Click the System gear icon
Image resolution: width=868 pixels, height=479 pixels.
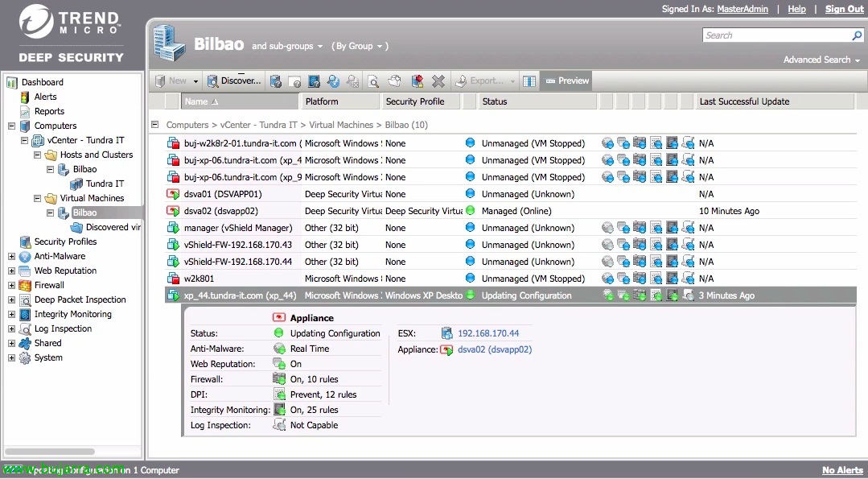point(25,357)
